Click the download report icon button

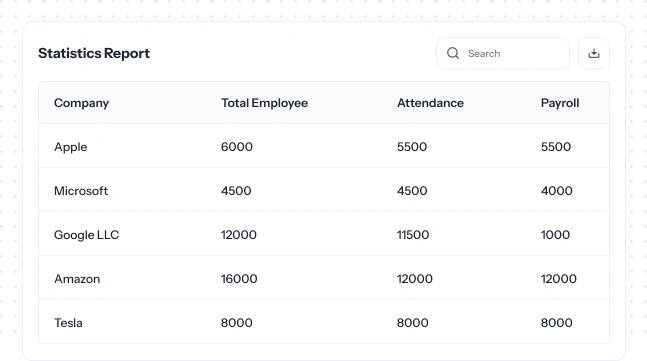point(593,53)
